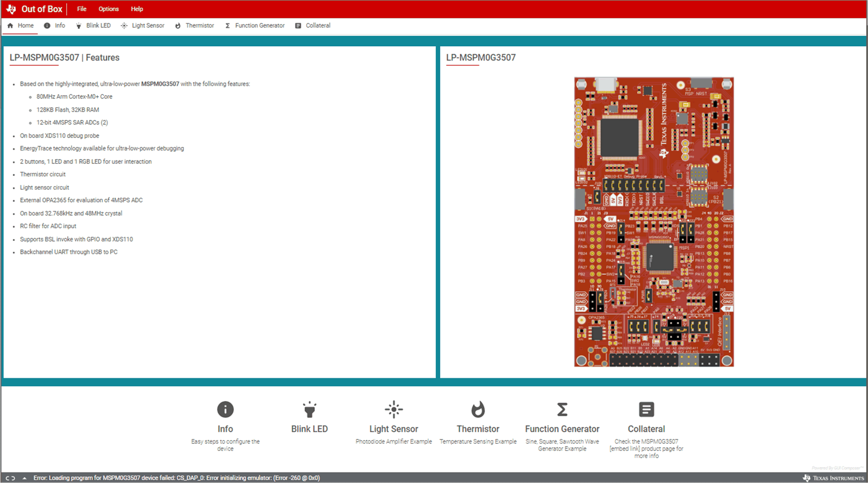
Task: Click 'External OPA2365' feature bullet
Action: pyautogui.click(x=81, y=200)
